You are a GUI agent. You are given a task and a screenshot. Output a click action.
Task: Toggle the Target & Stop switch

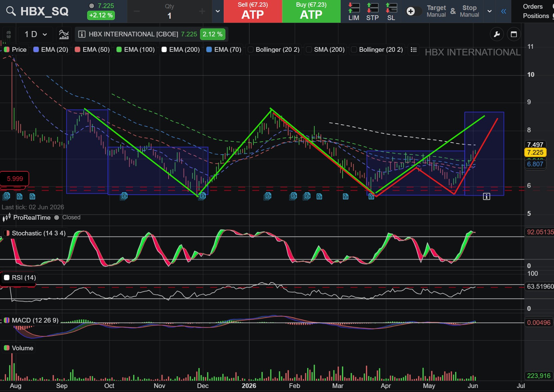pyautogui.click(x=413, y=11)
